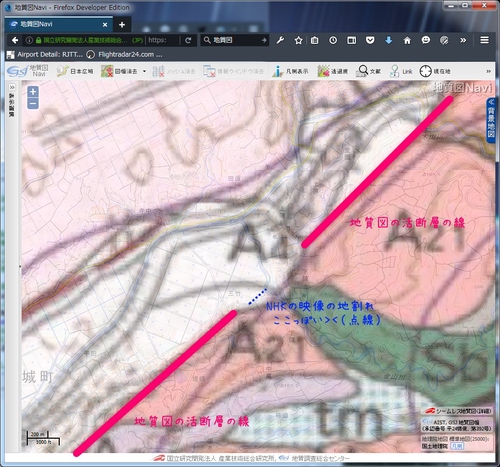Open downloads blue arrow icon

point(388,40)
